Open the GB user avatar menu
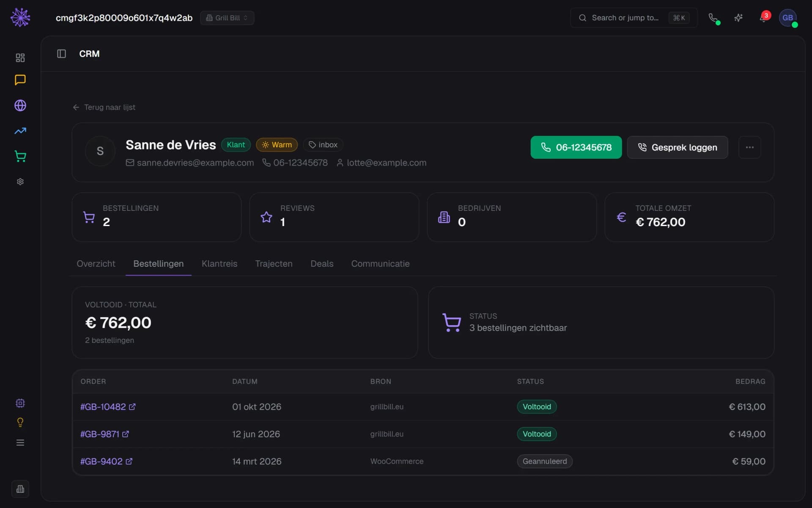 point(788,18)
